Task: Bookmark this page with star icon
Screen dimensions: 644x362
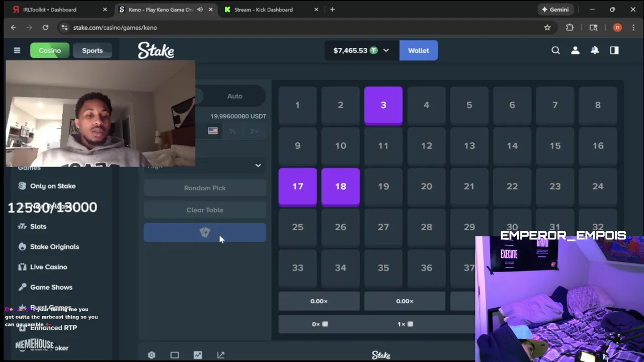Action: click(x=547, y=28)
